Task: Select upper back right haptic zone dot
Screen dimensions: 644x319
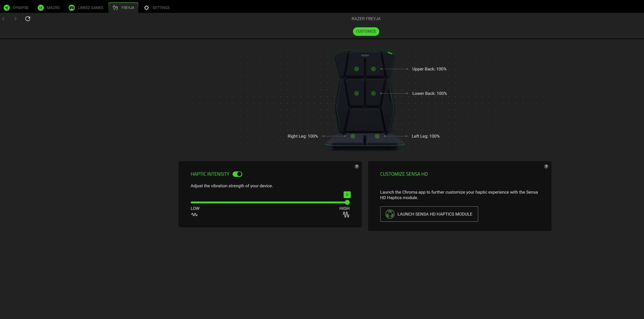Action: (x=373, y=69)
